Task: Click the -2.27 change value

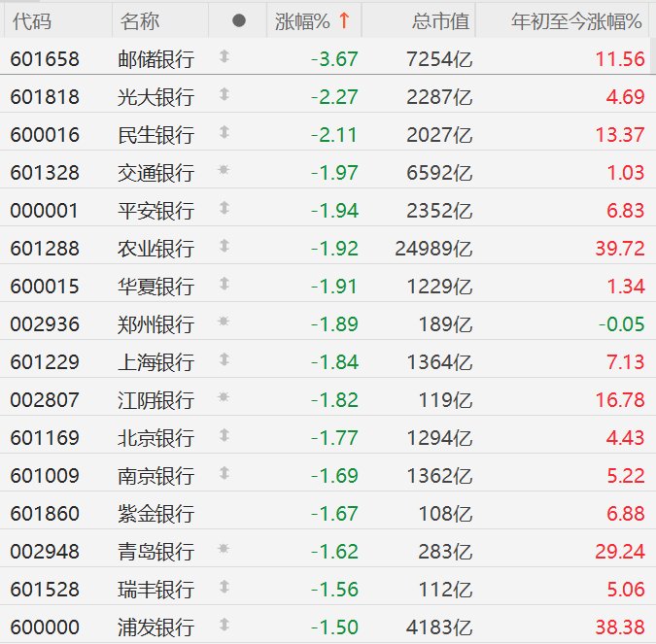Action: click(x=334, y=97)
